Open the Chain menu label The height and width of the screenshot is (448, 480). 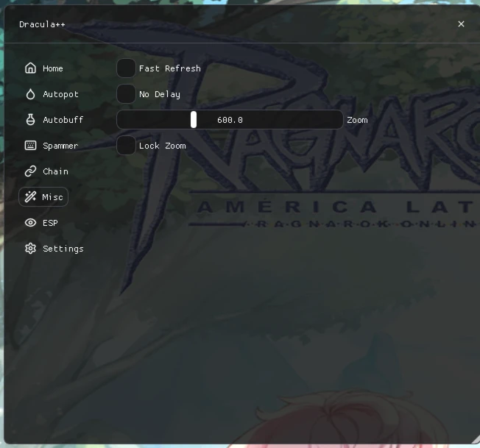click(55, 171)
